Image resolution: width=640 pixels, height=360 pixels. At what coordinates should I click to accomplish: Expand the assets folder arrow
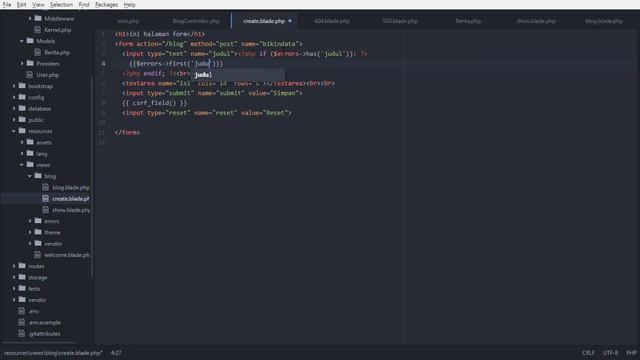[22, 142]
